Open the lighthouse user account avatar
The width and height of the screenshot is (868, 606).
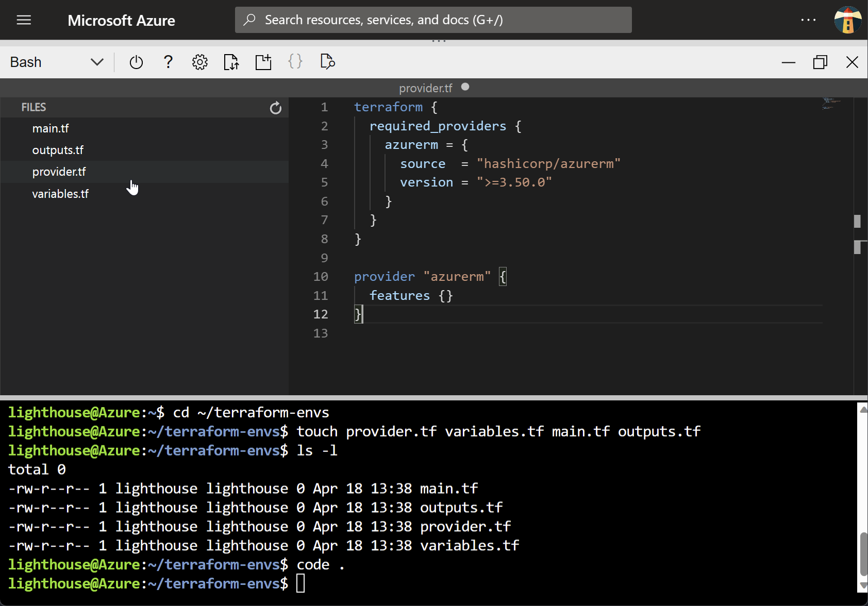[848, 20]
